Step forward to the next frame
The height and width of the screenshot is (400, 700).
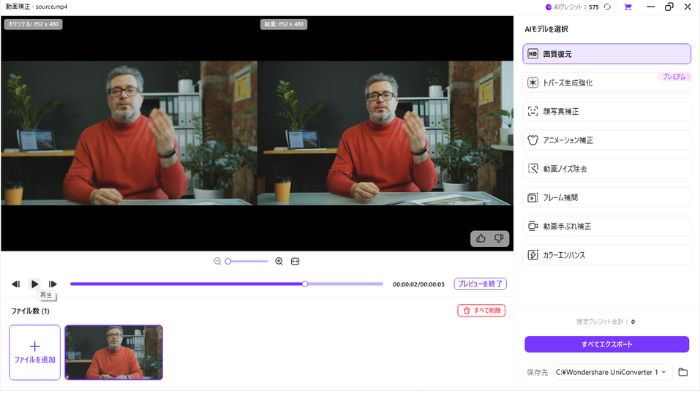(53, 284)
